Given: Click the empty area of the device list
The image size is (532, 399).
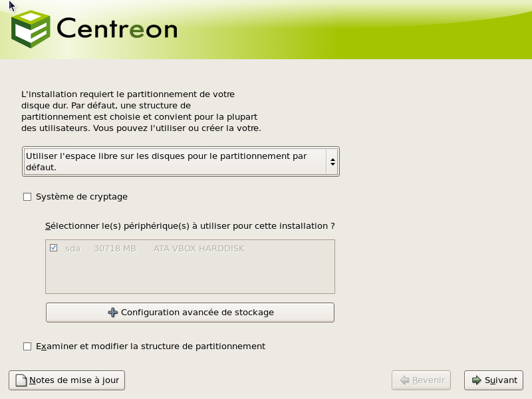Looking at the screenshot, I should tap(190, 276).
